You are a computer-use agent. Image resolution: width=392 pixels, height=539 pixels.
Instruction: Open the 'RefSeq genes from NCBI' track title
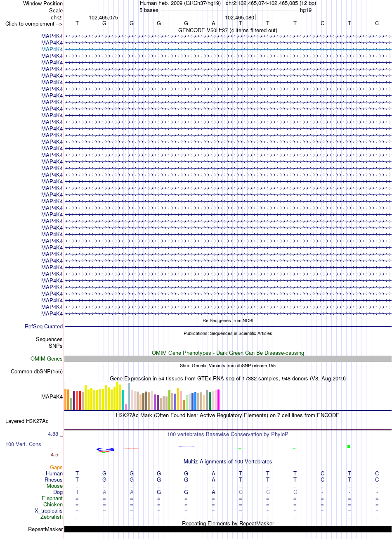[228, 321]
